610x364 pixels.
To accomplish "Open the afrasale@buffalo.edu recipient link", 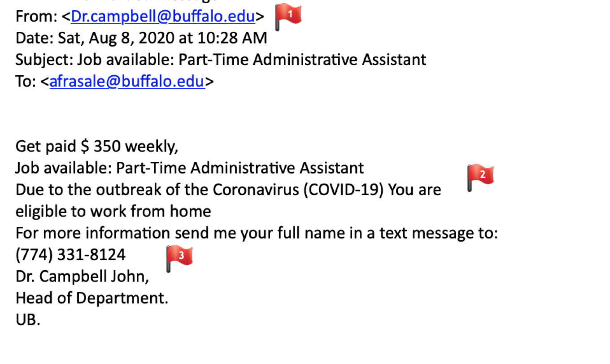I will [x=127, y=82].
